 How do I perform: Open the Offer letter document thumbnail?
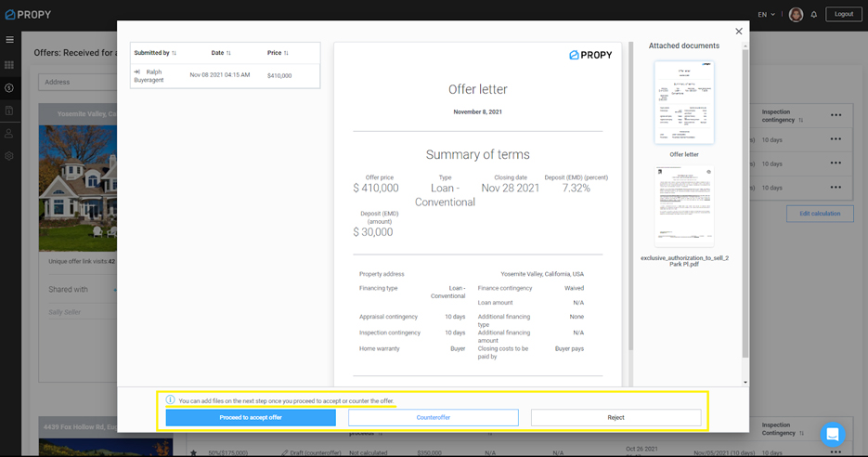pyautogui.click(x=684, y=103)
